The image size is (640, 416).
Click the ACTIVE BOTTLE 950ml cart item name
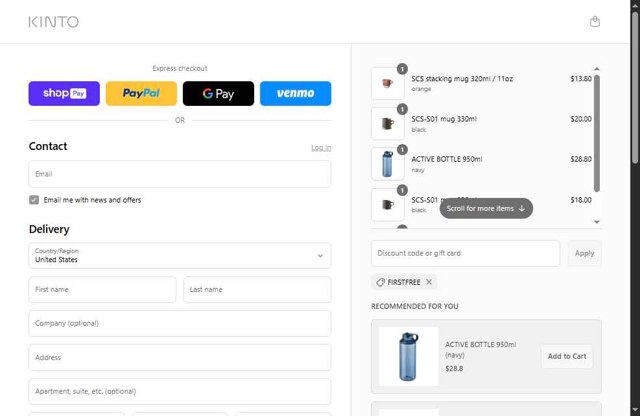[447, 159]
